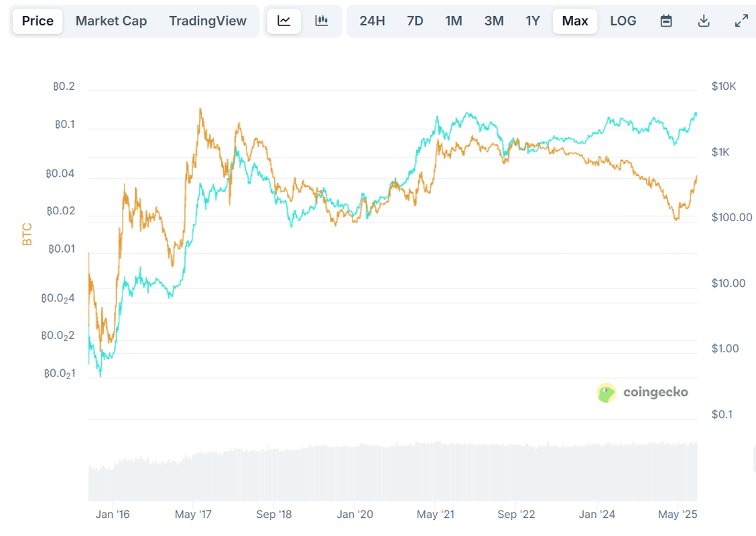The image size is (756, 536).
Task: Click the Sep '18 date label
Action: click(274, 515)
